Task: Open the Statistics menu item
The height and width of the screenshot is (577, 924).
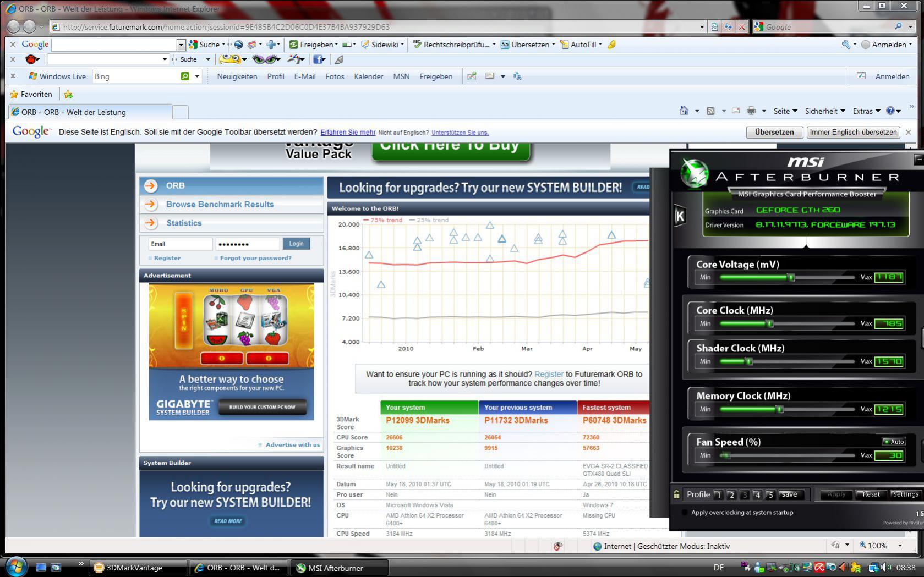Action: pyautogui.click(x=184, y=223)
